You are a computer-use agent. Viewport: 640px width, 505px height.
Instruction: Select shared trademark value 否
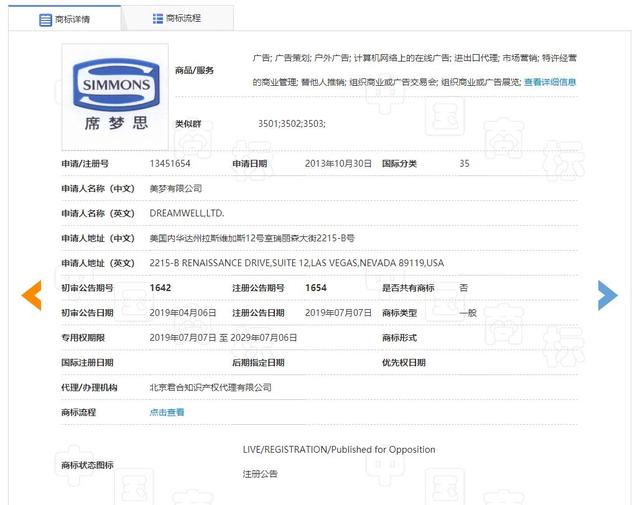pyautogui.click(x=463, y=288)
